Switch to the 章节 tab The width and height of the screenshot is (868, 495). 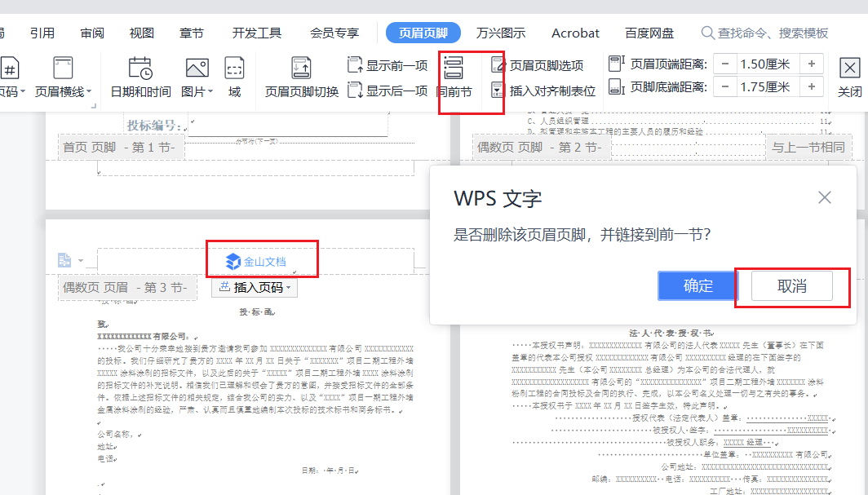pos(192,33)
